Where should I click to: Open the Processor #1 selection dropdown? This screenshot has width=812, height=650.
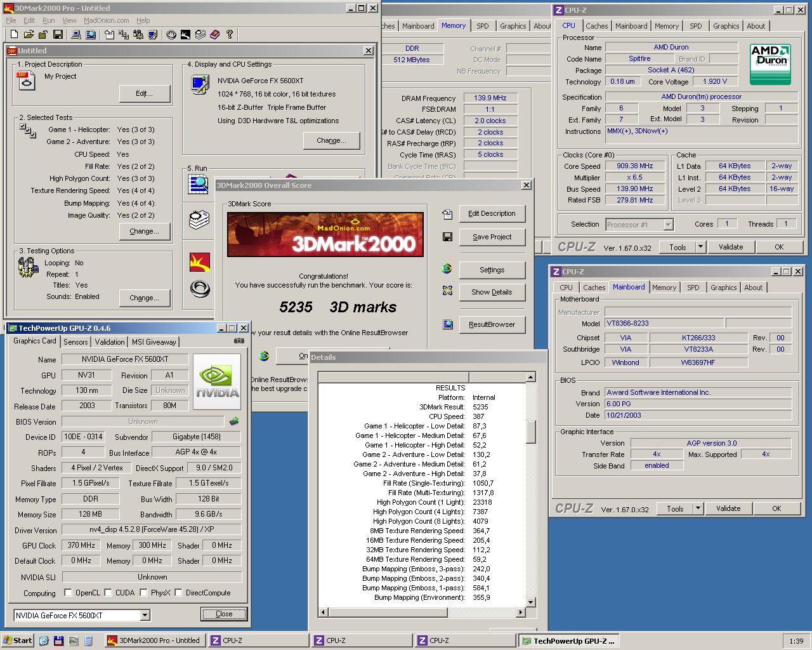(668, 224)
